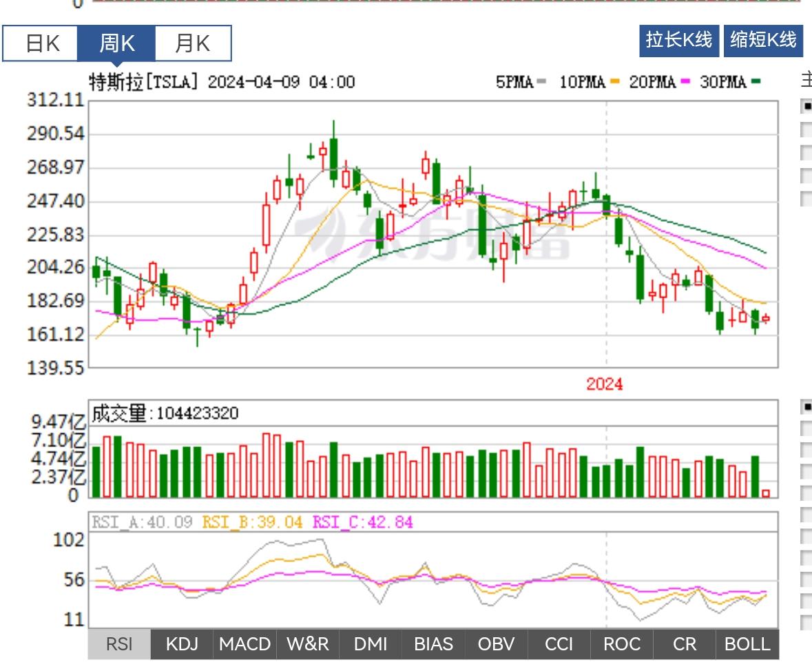The height and width of the screenshot is (671, 812).
Task: Select the OBV indicator tab
Action: coord(496,644)
